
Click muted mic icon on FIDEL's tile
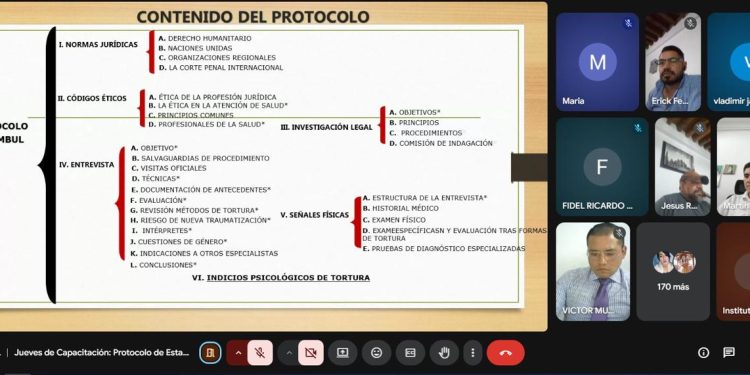(x=638, y=128)
